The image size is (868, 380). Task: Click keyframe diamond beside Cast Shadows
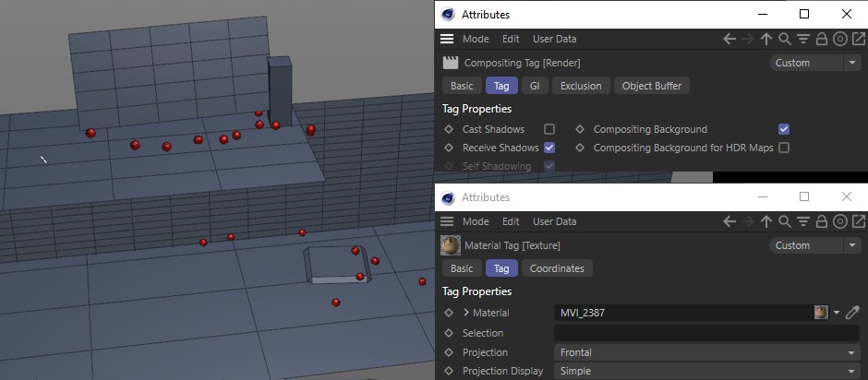449,129
